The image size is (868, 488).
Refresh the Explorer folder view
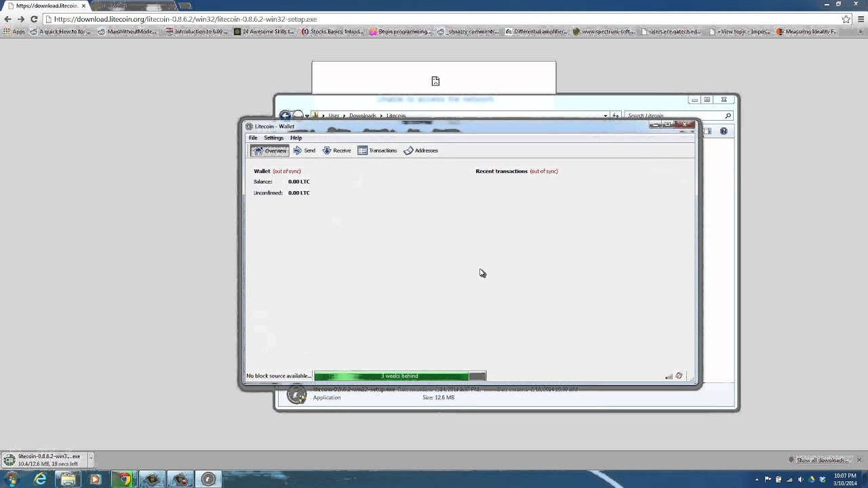615,116
